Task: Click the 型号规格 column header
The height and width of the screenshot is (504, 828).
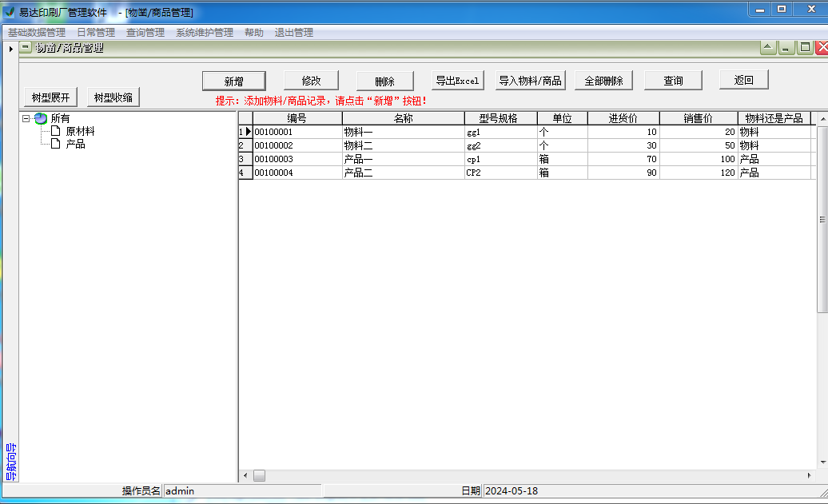Action: [x=500, y=118]
